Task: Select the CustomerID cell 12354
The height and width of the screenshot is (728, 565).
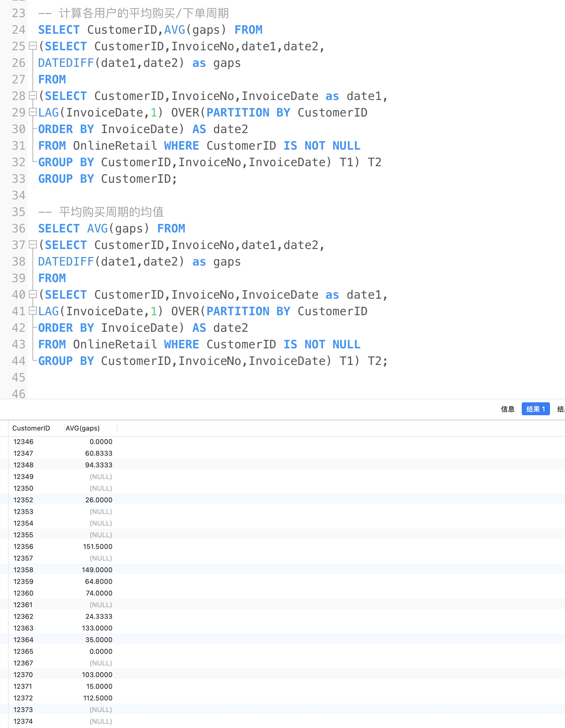Action: [23, 523]
